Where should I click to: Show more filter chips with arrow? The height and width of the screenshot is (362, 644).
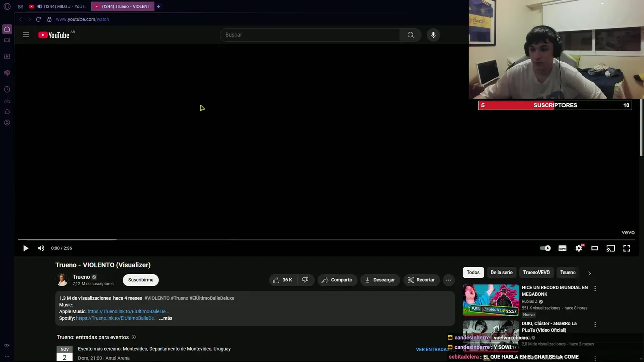(x=590, y=273)
